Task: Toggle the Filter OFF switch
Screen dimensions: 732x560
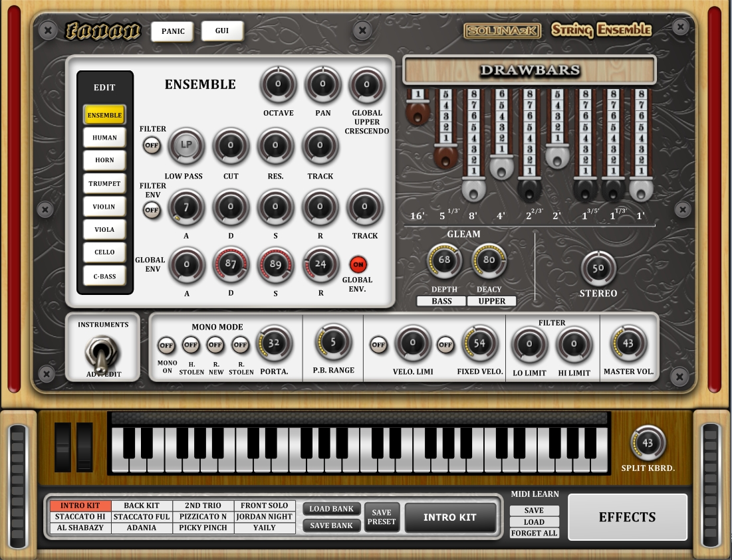Action: pyautogui.click(x=152, y=145)
